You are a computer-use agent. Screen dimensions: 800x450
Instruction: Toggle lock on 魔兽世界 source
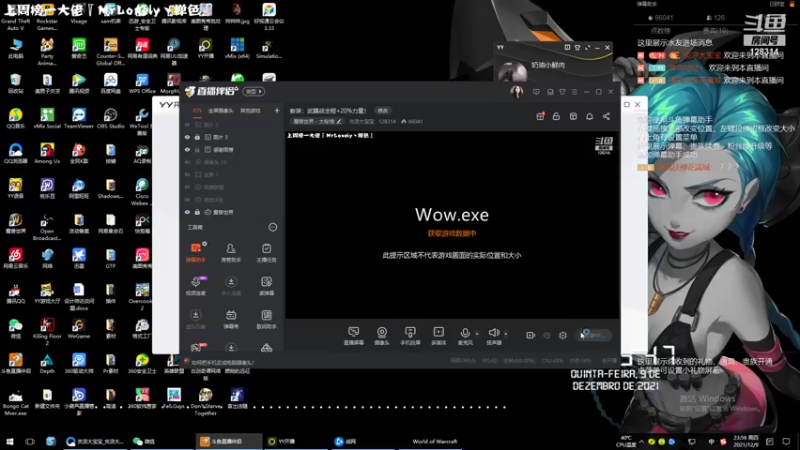coord(197,212)
